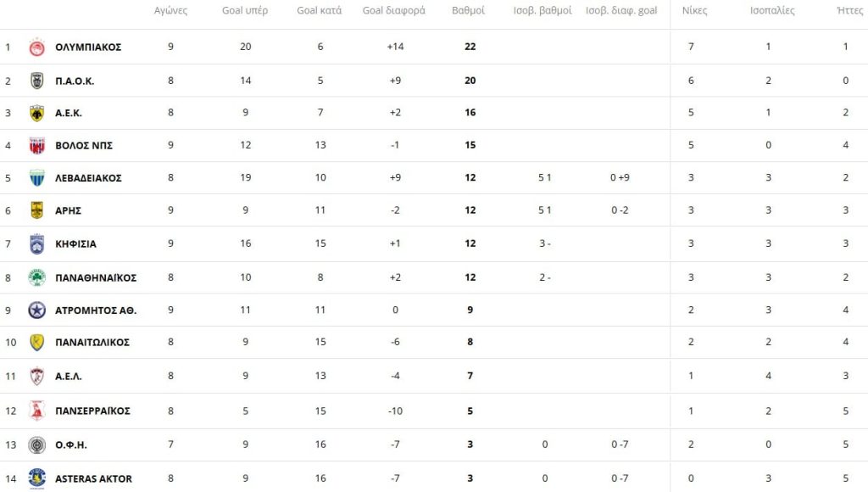Open the Α.Ε.Λ. team name link

tap(69, 376)
